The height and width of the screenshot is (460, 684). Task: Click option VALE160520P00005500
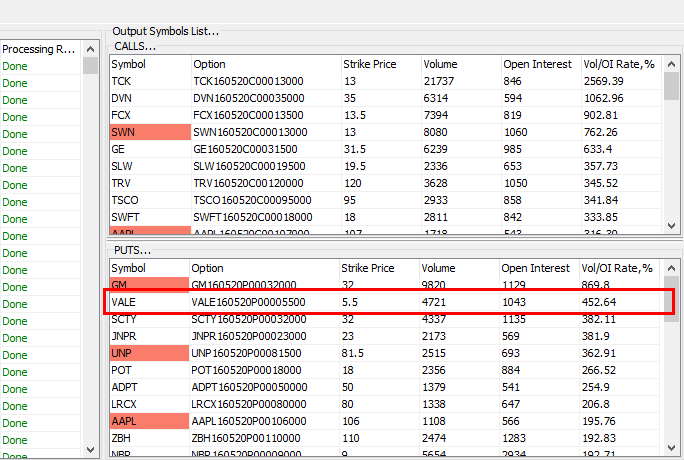[248, 302]
